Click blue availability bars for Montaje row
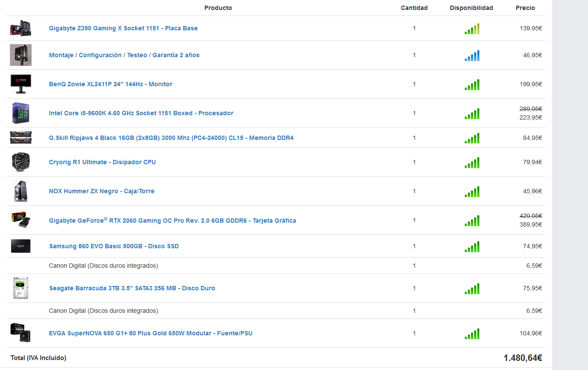The image size is (588, 370). (472, 56)
